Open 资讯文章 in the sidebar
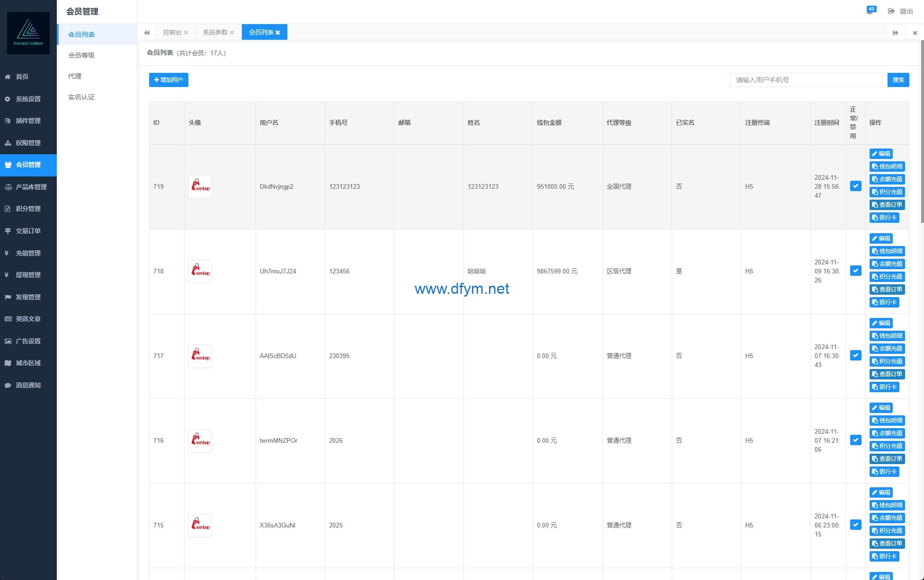 28,319
